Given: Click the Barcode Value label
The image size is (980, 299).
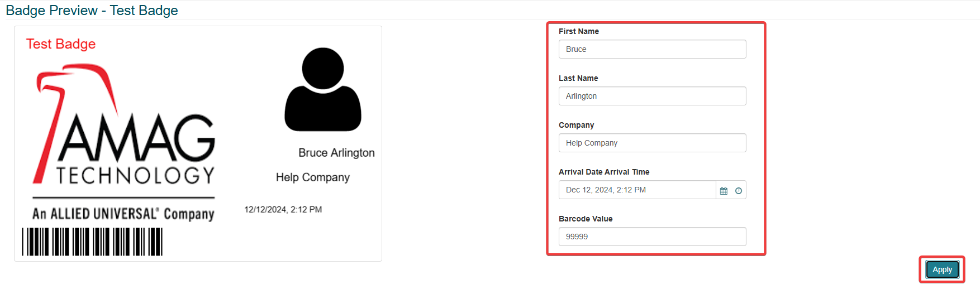Looking at the screenshot, I should 586,219.
